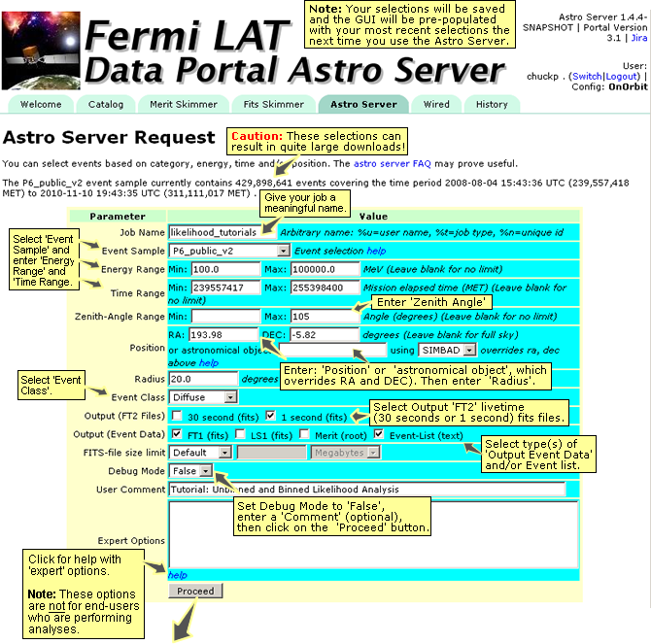Open the Welcome tab
Viewport: 651px width, 644px height.
(x=41, y=104)
